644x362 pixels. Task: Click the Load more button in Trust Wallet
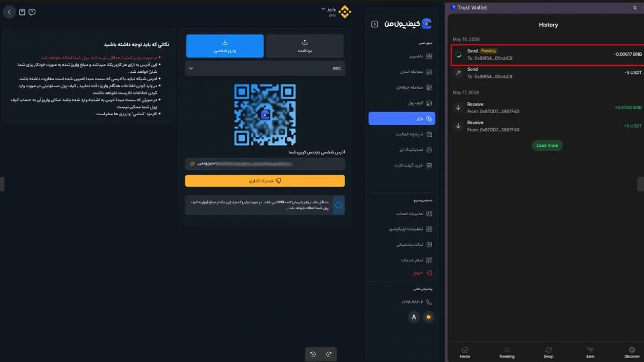tap(547, 145)
